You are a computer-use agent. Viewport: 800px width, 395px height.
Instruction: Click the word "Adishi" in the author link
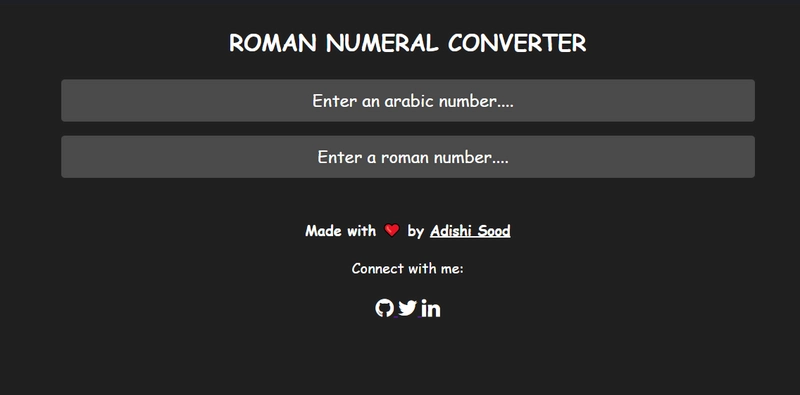coord(451,231)
